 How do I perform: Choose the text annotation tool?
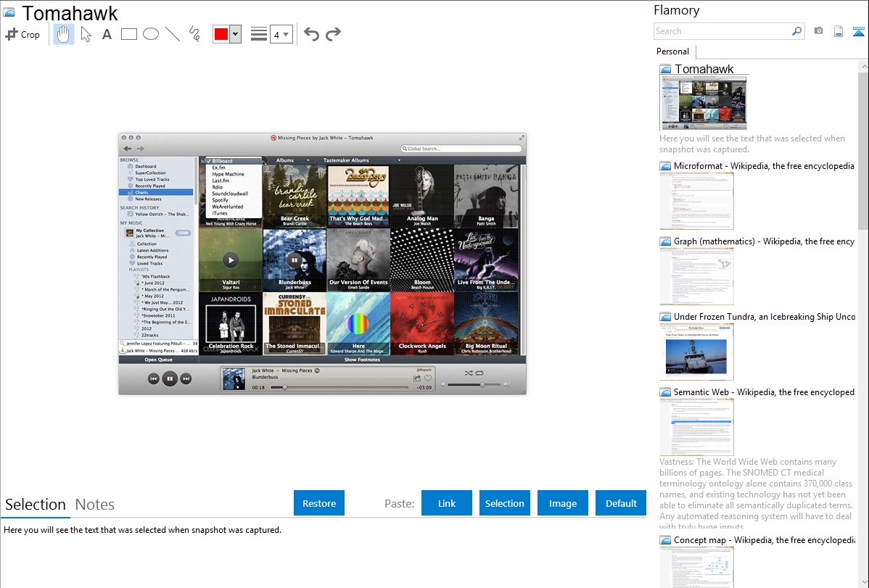pos(107,34)
